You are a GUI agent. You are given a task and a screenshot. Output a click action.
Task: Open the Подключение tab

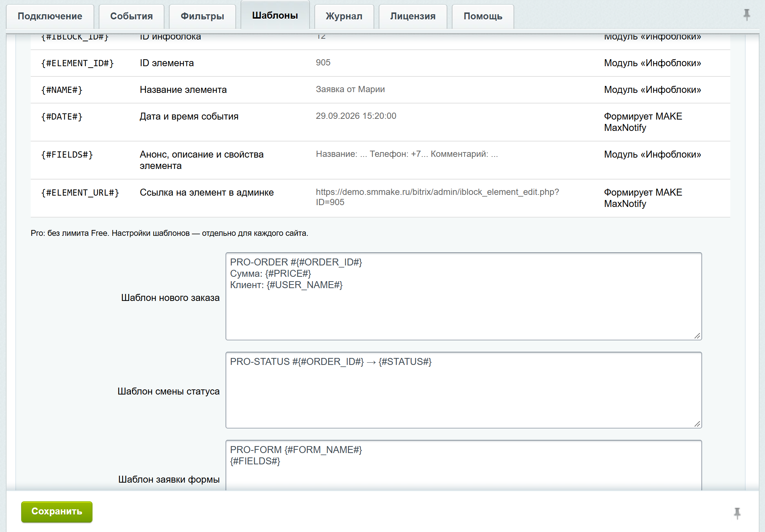(50, 16)
